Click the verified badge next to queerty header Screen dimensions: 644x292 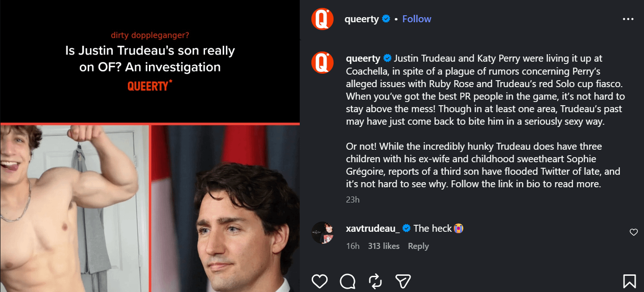386,19
